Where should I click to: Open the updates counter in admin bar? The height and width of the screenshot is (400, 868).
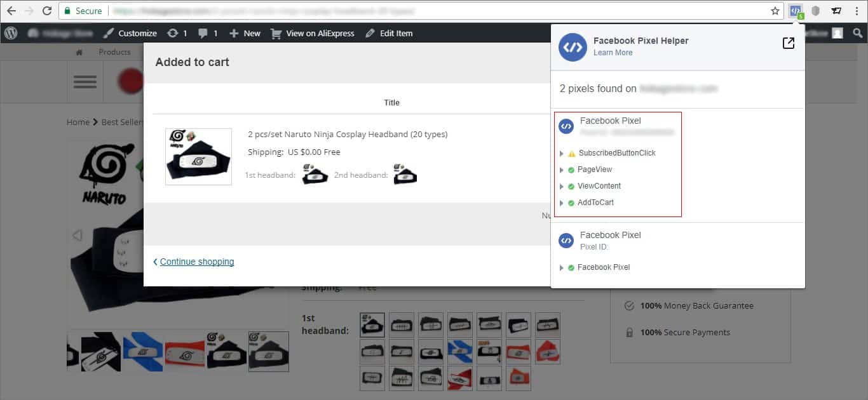coord(177,33)
